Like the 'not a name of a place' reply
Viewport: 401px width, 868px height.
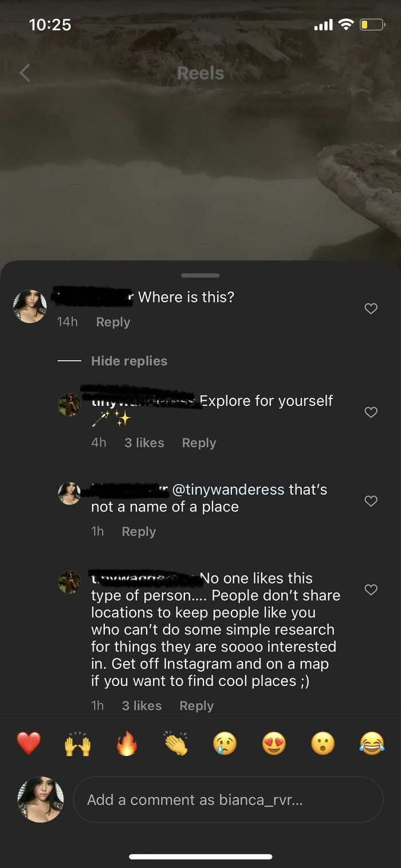pos(371,501)
